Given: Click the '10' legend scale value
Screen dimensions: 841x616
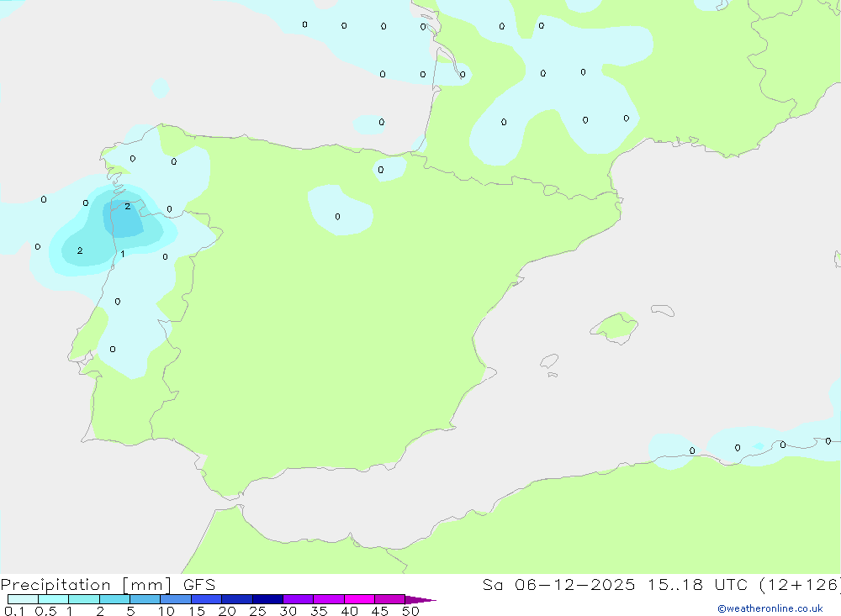Looking at the screenshot, I should coord(167,611).
